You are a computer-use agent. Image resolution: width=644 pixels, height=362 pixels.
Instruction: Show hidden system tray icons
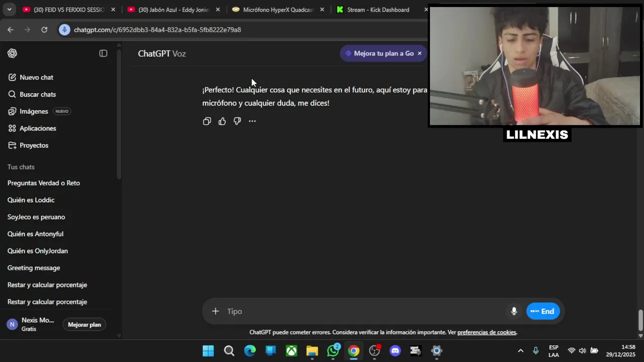pyautogui.click(x=521, y=351)
